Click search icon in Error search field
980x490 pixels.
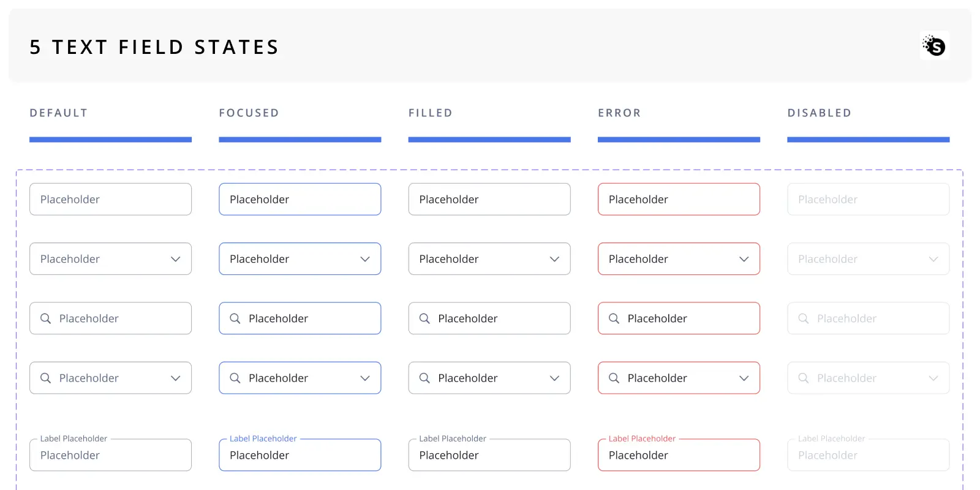tap(614, 318)
